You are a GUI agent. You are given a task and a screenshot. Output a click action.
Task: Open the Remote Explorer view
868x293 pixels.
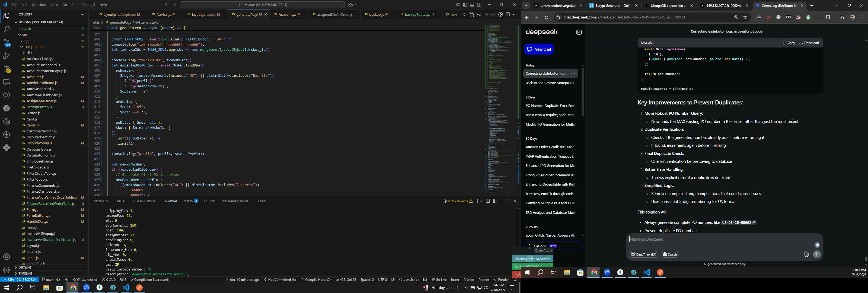[7, 82]
